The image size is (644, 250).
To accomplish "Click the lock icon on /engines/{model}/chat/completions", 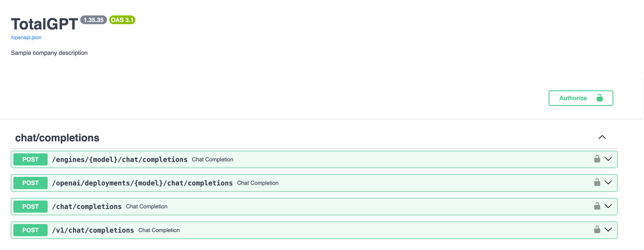I will (597, 159).
